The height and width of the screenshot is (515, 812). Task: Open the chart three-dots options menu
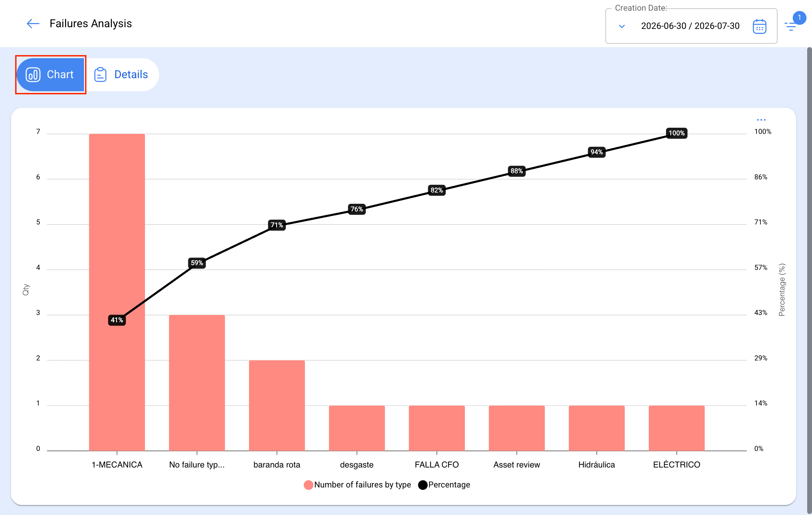[x=761, y=120]
